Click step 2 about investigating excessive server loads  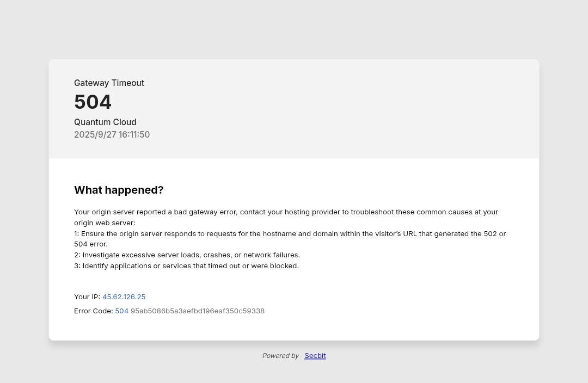187,255
